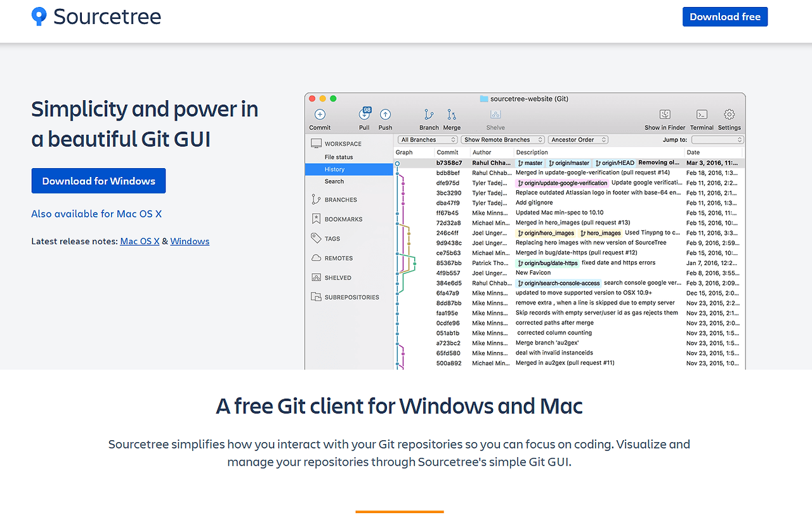Click the Download for Windows button
The height and width of the screenshot is (522, 812).
click(98, 181)
